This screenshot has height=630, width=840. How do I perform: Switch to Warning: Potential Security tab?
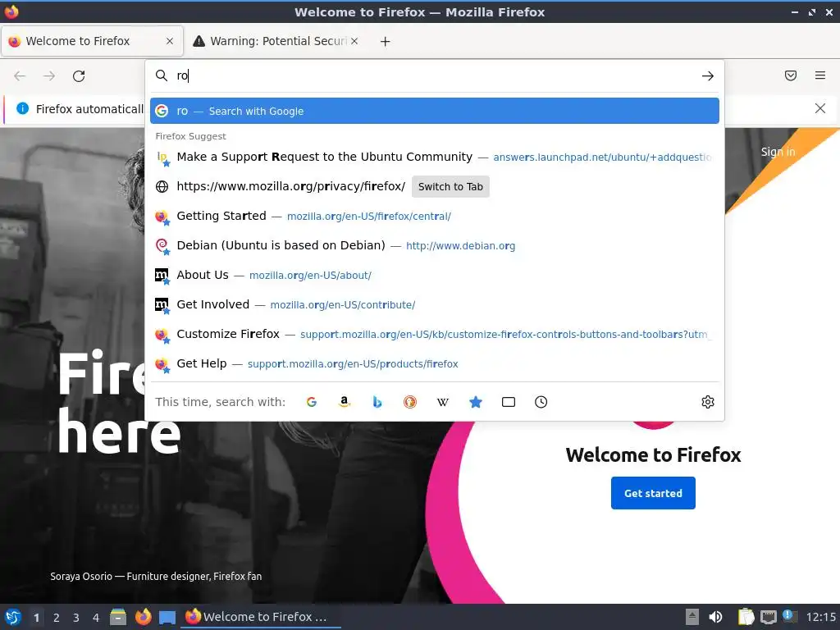point(276,41)
